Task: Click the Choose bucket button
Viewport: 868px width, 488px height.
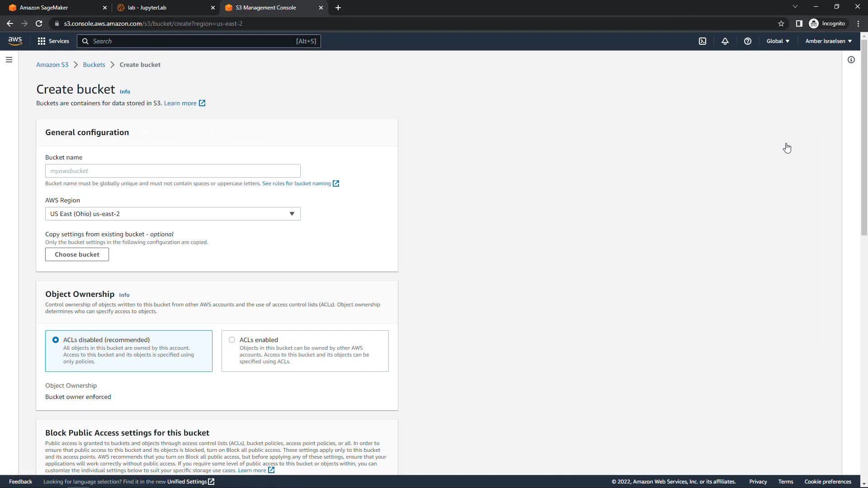Action: click(77, 254)
